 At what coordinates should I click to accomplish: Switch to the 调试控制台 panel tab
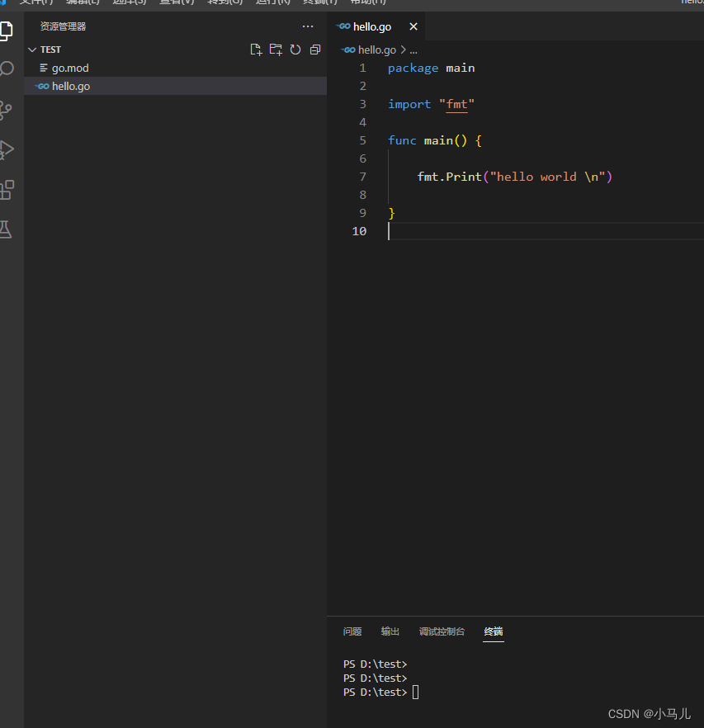click(x=442, y=631)
